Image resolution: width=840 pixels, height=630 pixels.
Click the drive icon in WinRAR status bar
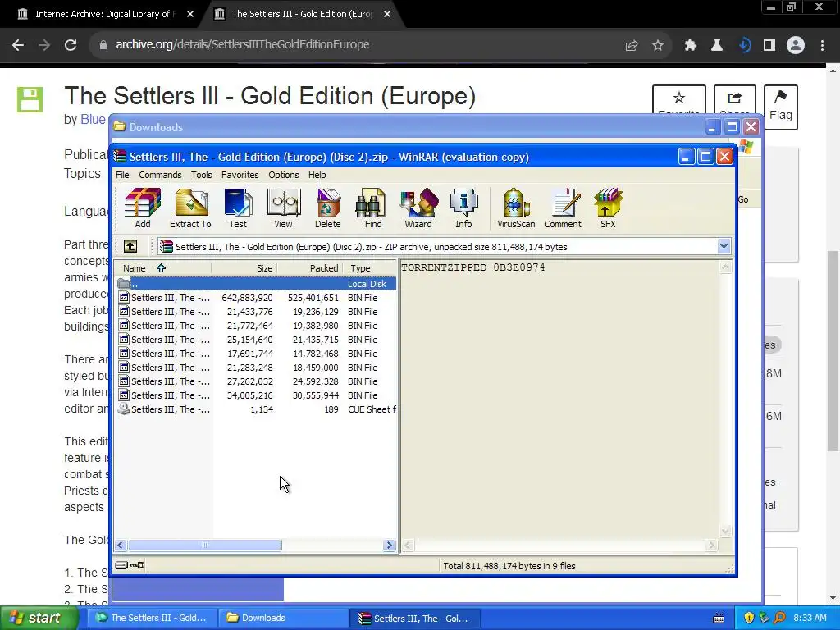[x=121, y=565]
